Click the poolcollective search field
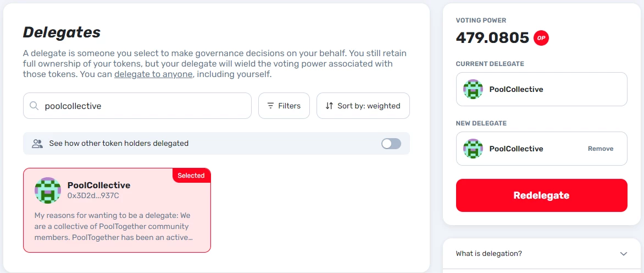 click(137, 106)
